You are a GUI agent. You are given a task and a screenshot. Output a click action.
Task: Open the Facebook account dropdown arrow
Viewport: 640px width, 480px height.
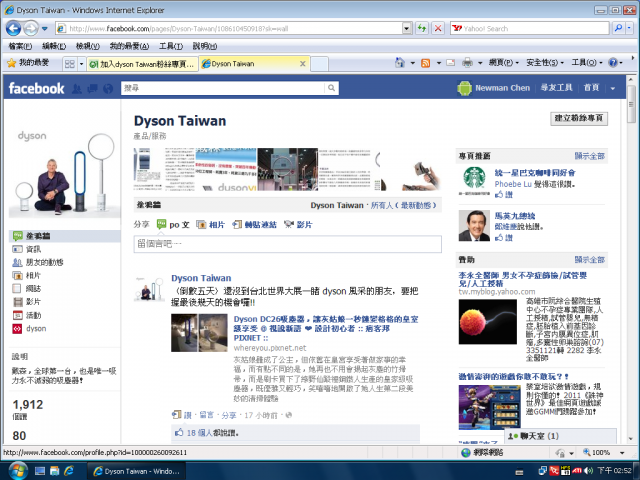click(613, 88)
